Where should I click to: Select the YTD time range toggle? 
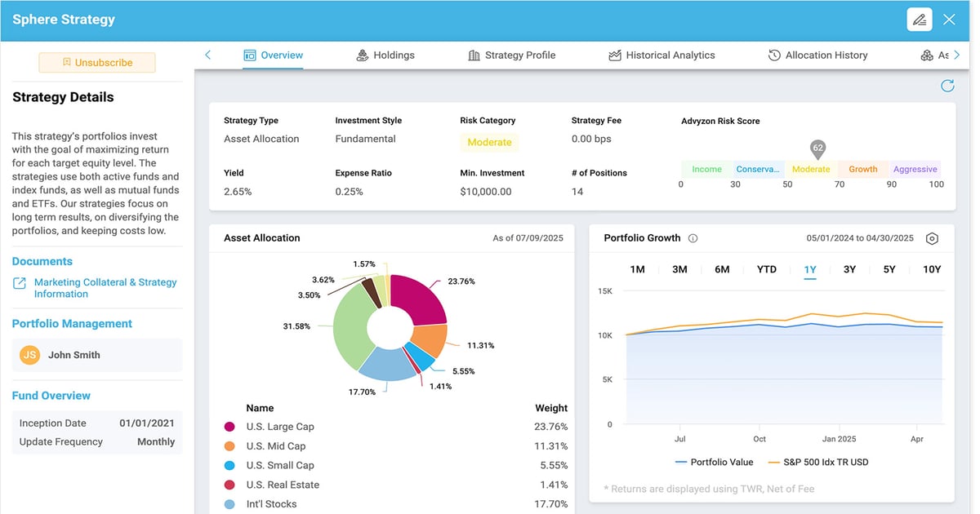(766, 268)
